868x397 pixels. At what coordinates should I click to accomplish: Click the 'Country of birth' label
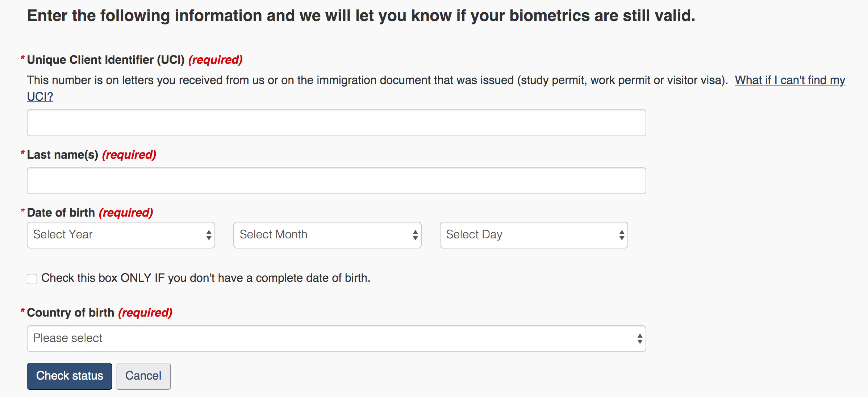coord(71,313)
